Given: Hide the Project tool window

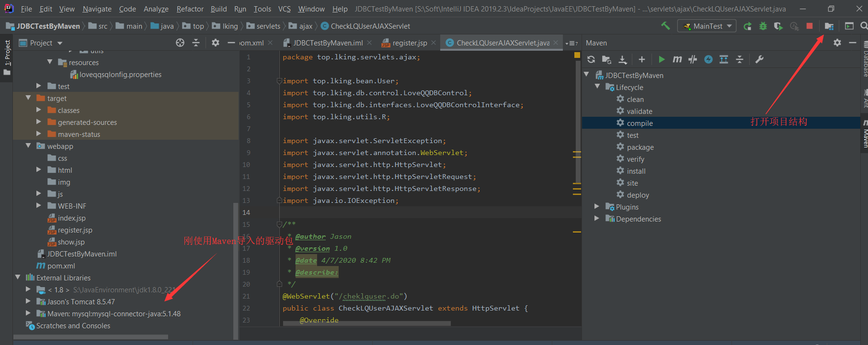Looking at the screenshot, I should 231,43.
